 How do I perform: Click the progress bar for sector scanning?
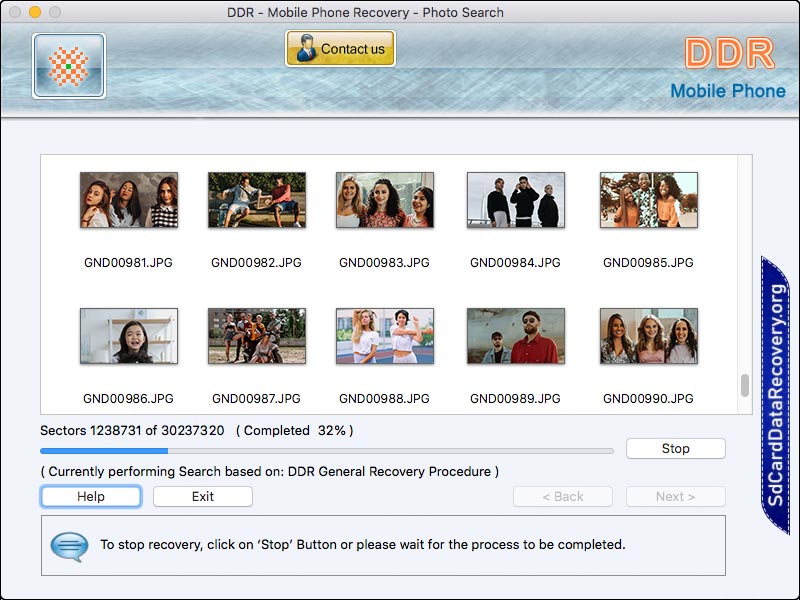pos(326,451)
